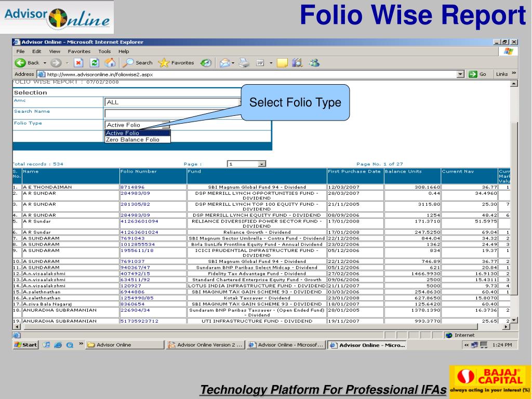The width and height of the screenshot is (532, 399).
Task: Open the Amc dropdown showing ALL
Action: (x=173, y=102)
